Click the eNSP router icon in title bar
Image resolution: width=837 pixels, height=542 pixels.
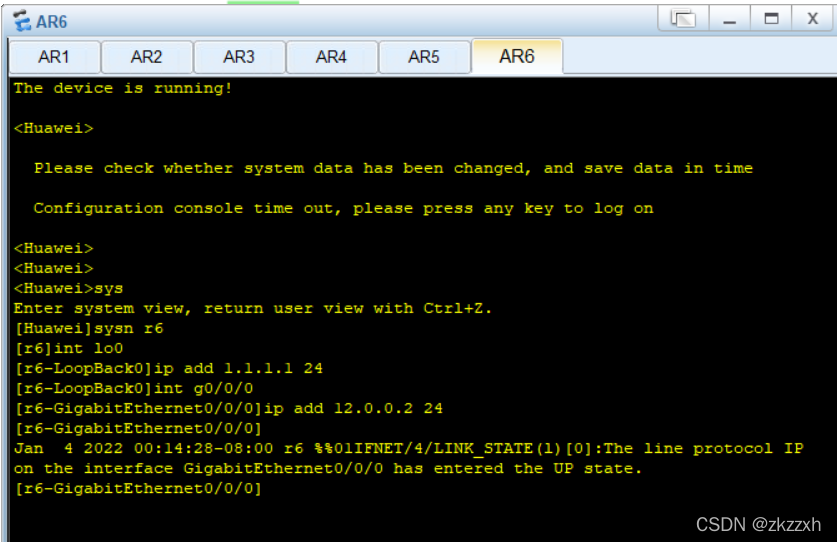[22, 21]
